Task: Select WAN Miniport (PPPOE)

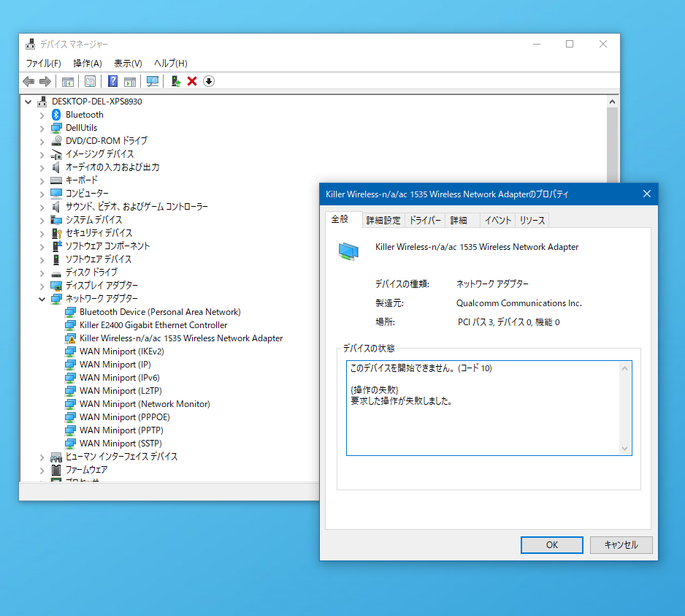Action: (124, 417)
